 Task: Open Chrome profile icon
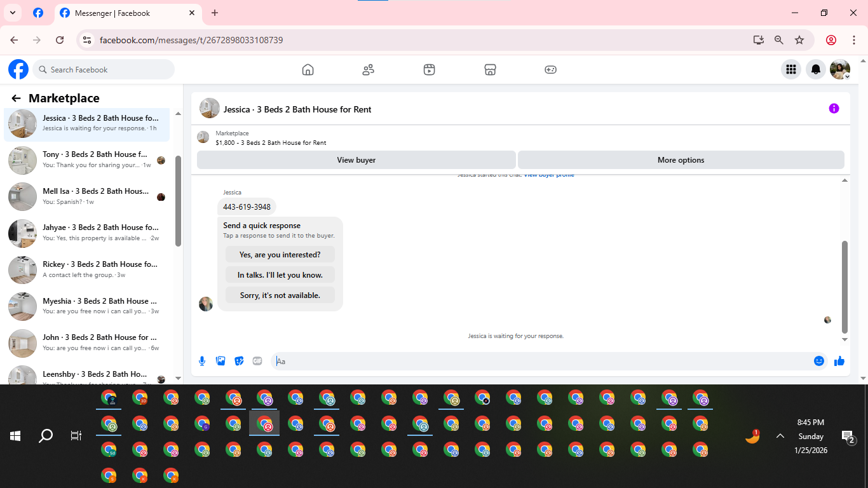coord(831,40)
